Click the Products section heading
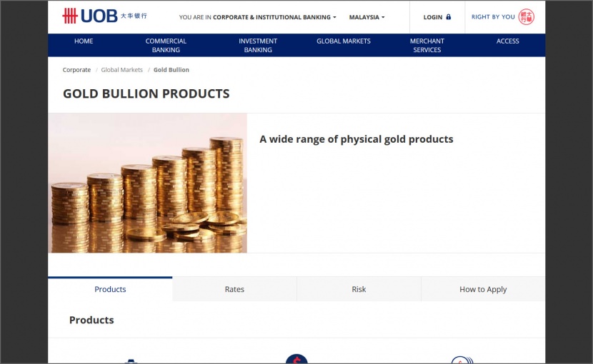593x364 pixels. coord(91,320)
